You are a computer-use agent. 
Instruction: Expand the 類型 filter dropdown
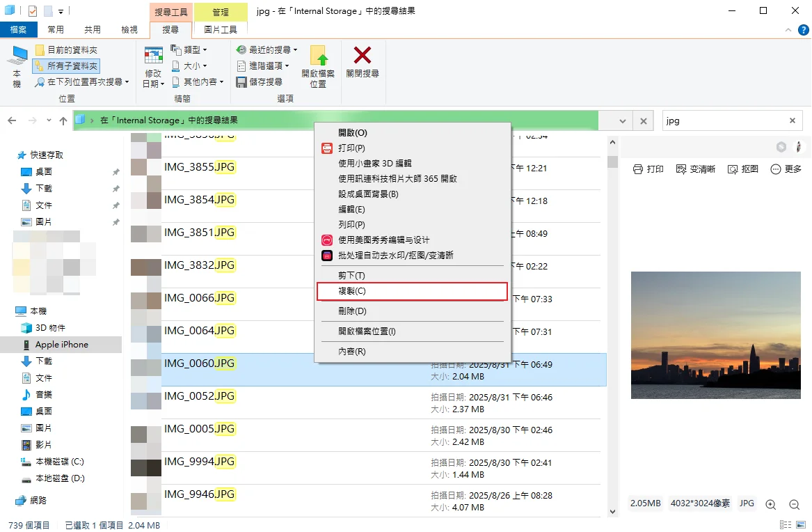click(x=192, y=50)
